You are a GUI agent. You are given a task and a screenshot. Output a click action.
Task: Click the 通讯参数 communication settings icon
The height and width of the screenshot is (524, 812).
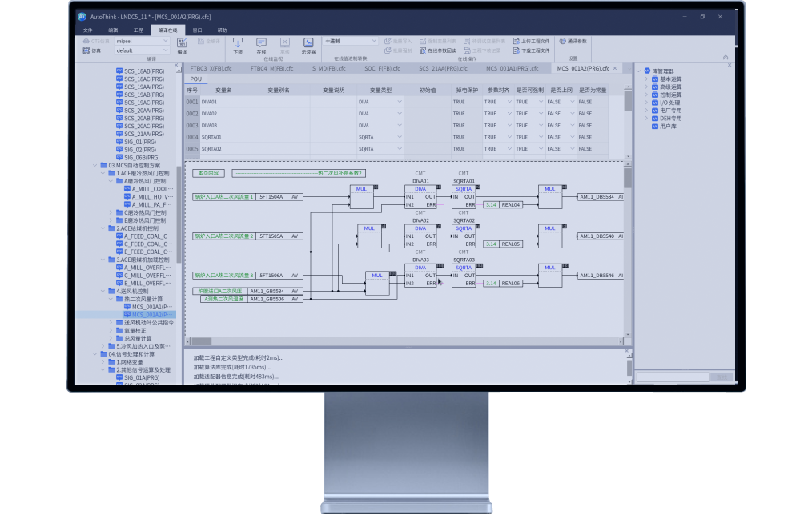[x=562, y=41]
